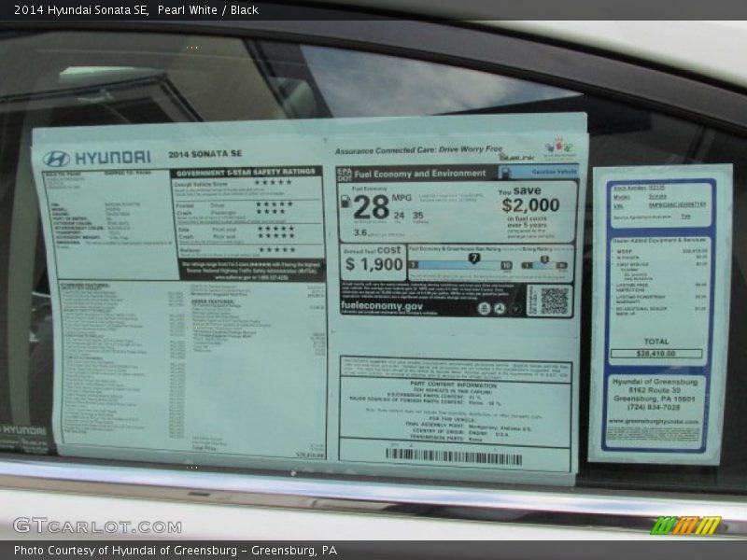The image size is (747, 560).
Task: Click the barcode at the sticker bottom
Action: point(454,457)
